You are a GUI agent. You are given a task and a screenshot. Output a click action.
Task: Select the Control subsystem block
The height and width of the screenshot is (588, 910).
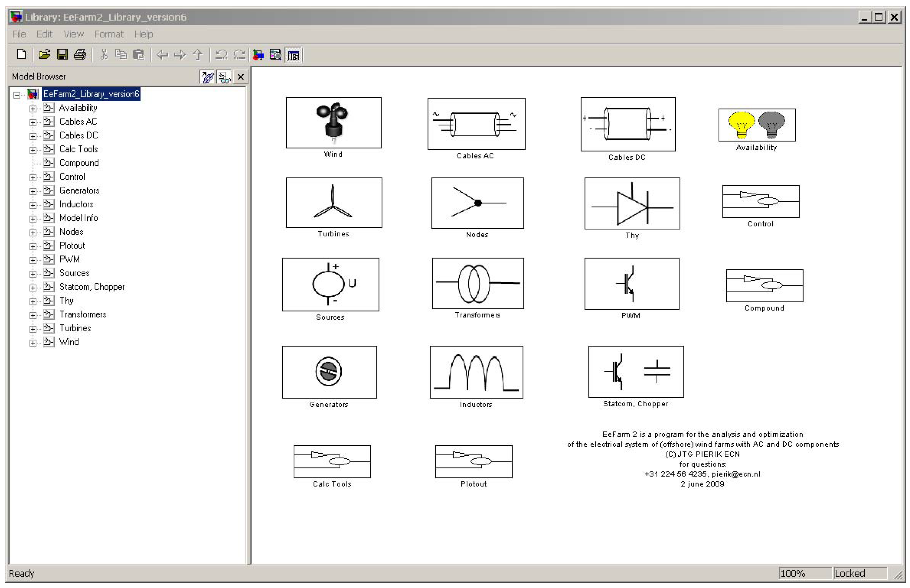(x=761, y=202)
